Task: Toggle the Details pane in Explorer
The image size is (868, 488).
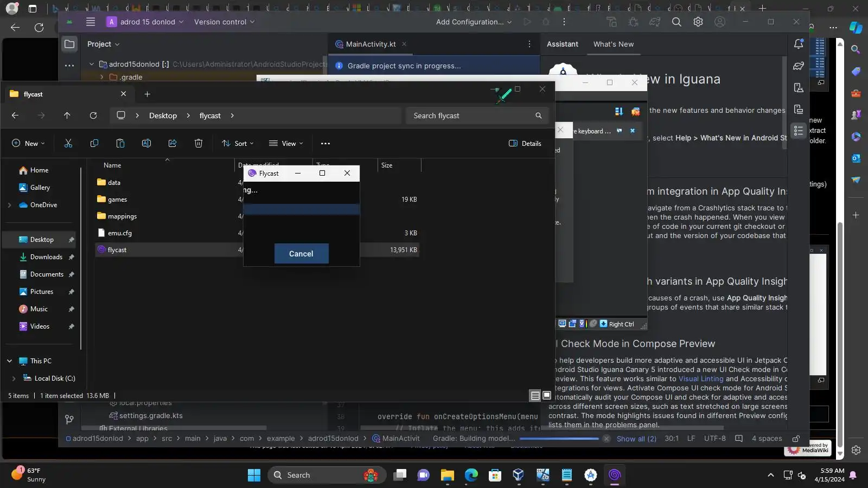Action: [525, 143]
